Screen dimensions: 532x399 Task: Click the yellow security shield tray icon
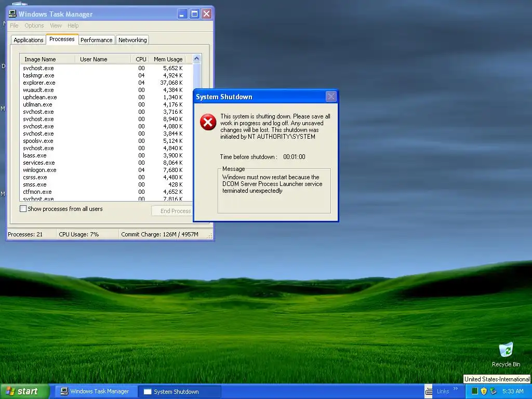coord(484,391)
